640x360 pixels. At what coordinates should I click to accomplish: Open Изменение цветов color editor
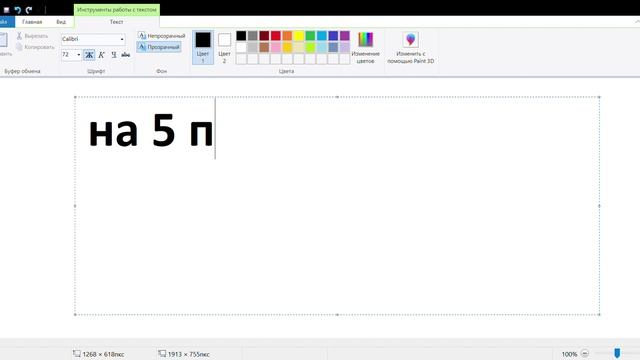click(x=365, y=47)
